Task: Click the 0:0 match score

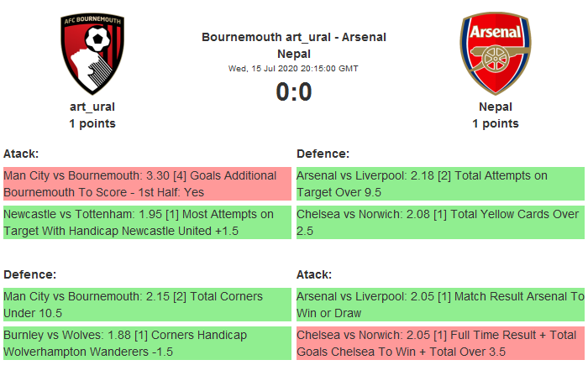Action: point(294,91)
